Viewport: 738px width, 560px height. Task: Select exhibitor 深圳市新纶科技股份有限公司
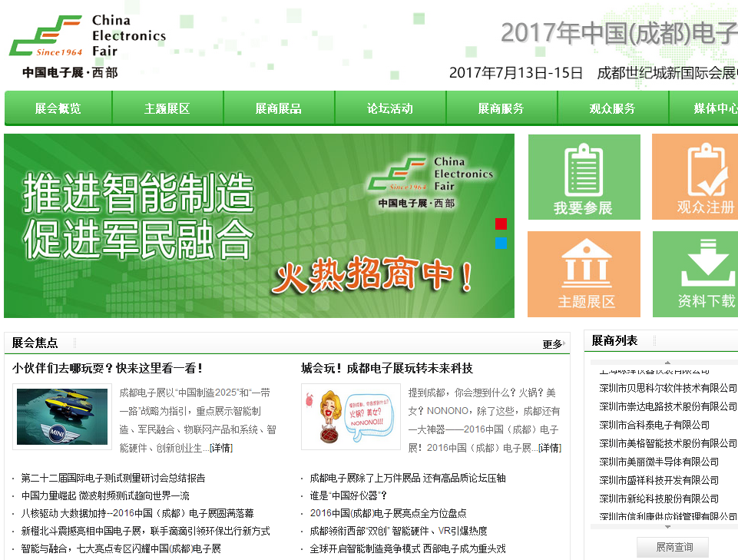(659, 499)
